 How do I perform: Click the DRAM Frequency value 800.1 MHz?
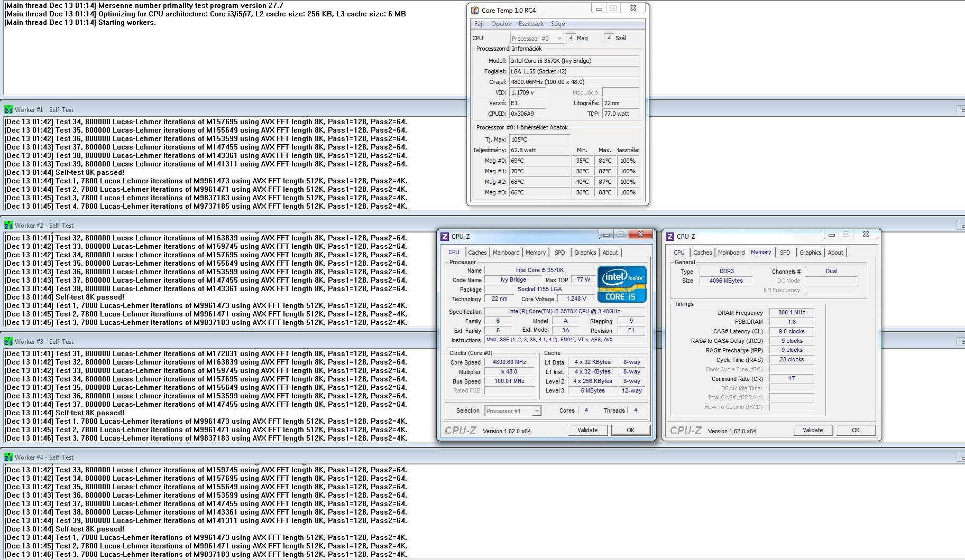pos(792,313)
